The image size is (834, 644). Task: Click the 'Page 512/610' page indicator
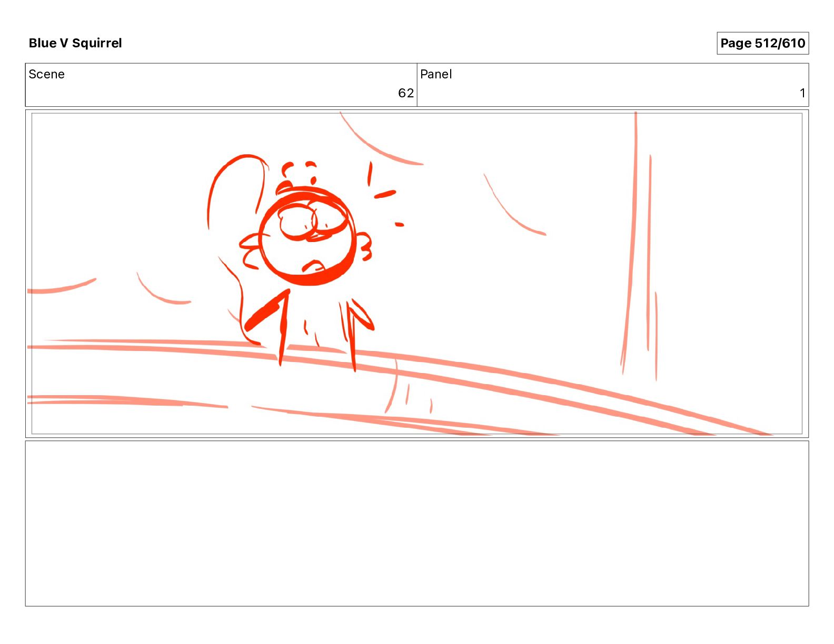[x=762, y=43]
